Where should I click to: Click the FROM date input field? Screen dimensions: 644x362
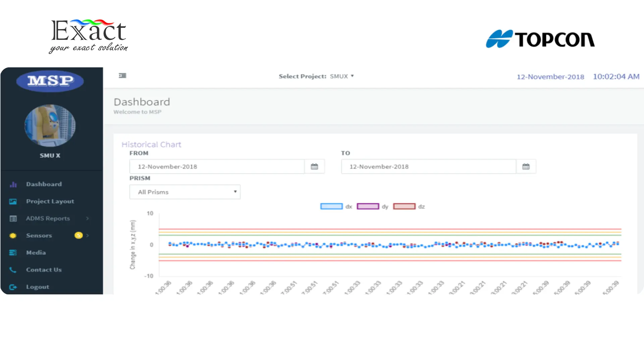[x=217, y=167]
